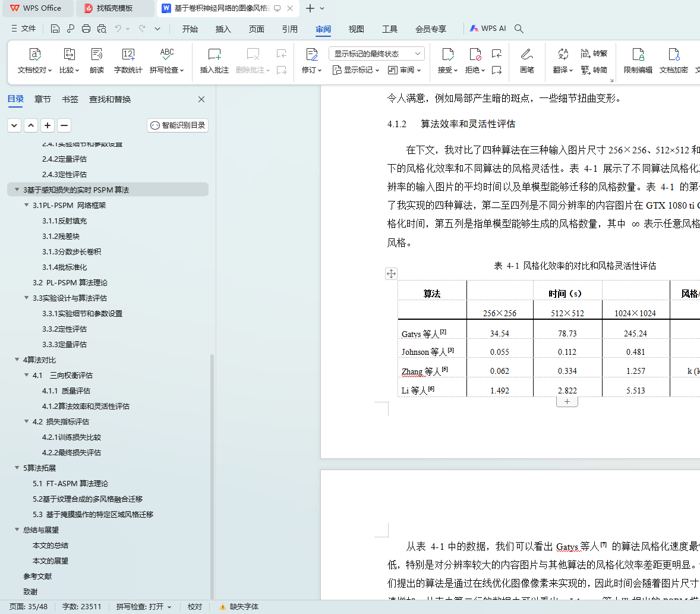This screenshot has width=700, height=614.
Task: Open the 显示标记 dropdown
Action: [356, 70]
